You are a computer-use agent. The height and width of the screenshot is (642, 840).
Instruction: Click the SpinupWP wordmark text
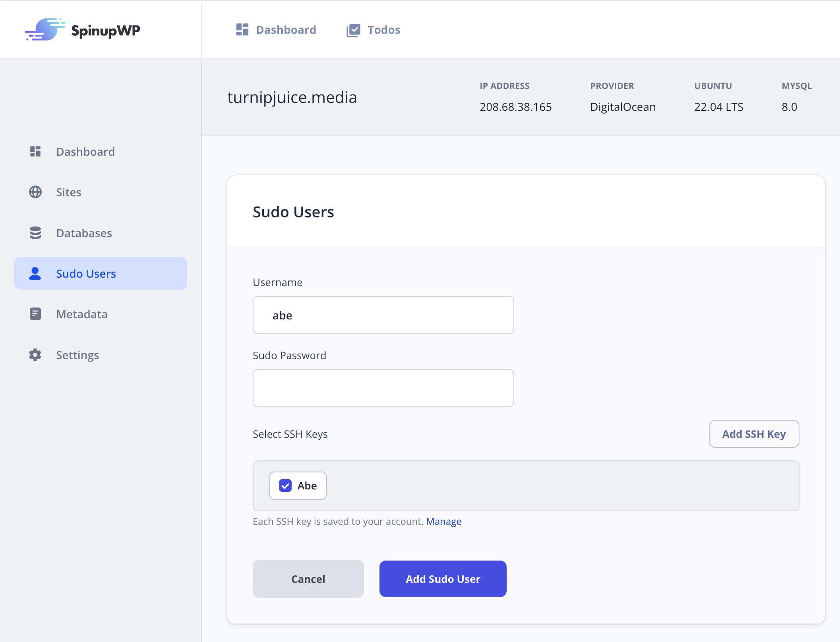[x=106, y=31]
